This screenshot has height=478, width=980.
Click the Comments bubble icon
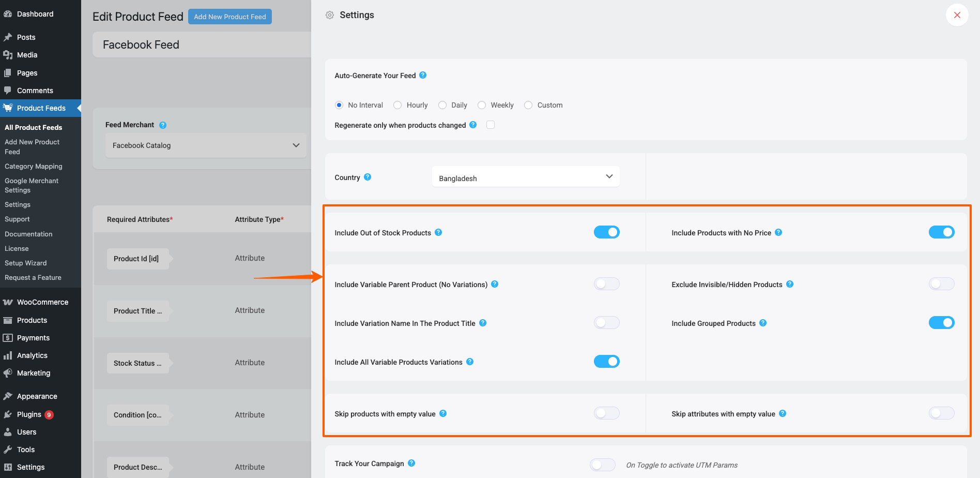click(8, 91)
